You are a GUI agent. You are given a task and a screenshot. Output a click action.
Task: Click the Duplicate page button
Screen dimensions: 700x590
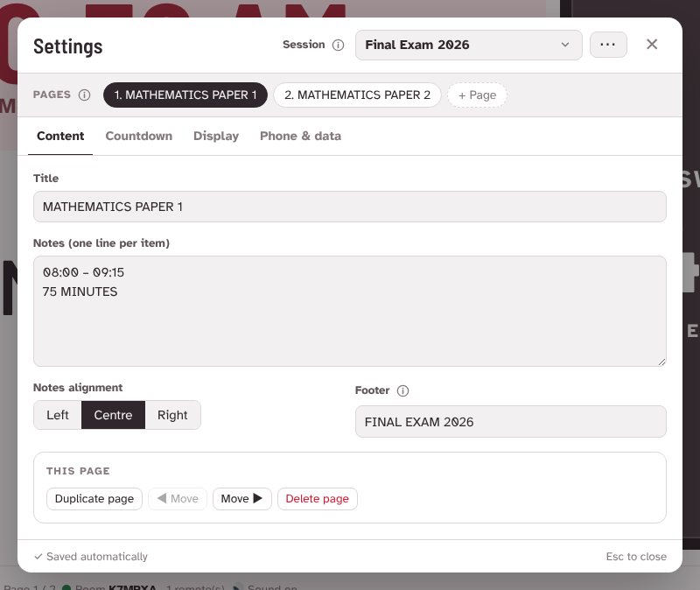click(x=94, y=499)
